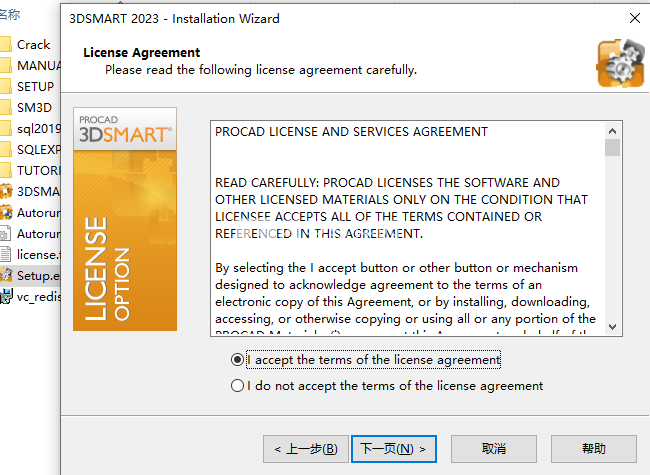Select the SM3D folder icon
Image resolution: width=650 pixels, height=475 pixels.
click(5, 107)
